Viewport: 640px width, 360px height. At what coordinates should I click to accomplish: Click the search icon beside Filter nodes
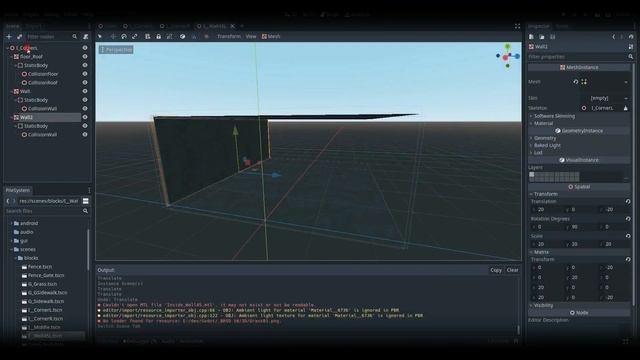click(75, 37)
